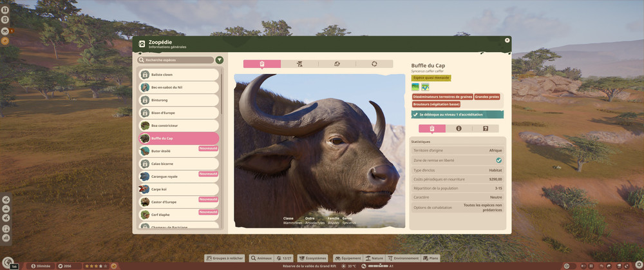Click the first biome icon under status label
Screen dimensions: 644x270
pyautogui.click(x=415, y=87)
